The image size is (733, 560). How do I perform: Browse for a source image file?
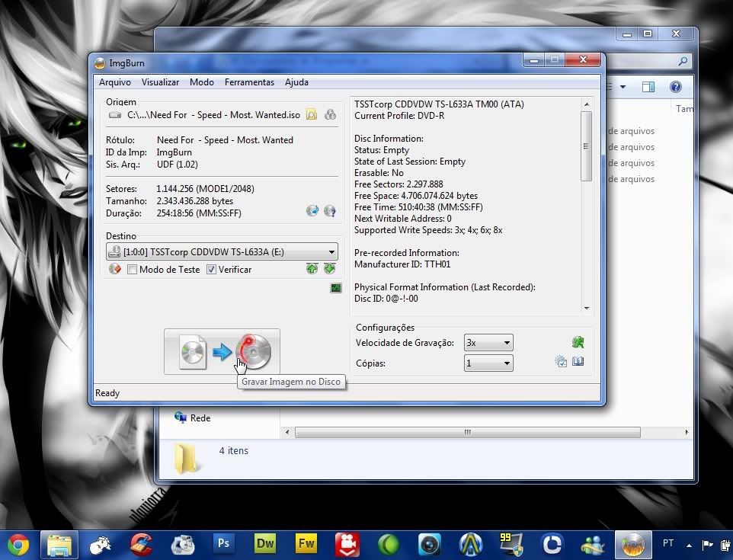[312, 115]
